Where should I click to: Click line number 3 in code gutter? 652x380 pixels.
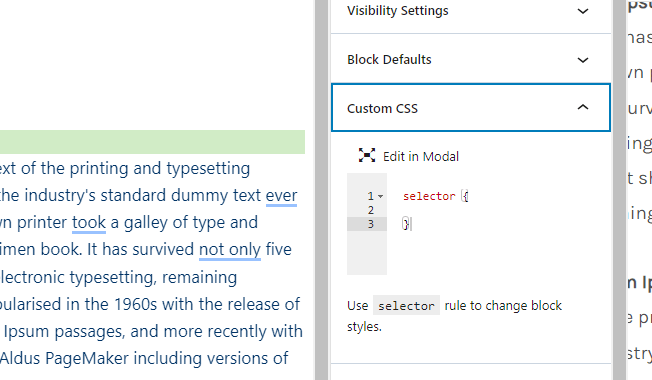point(370,224)
